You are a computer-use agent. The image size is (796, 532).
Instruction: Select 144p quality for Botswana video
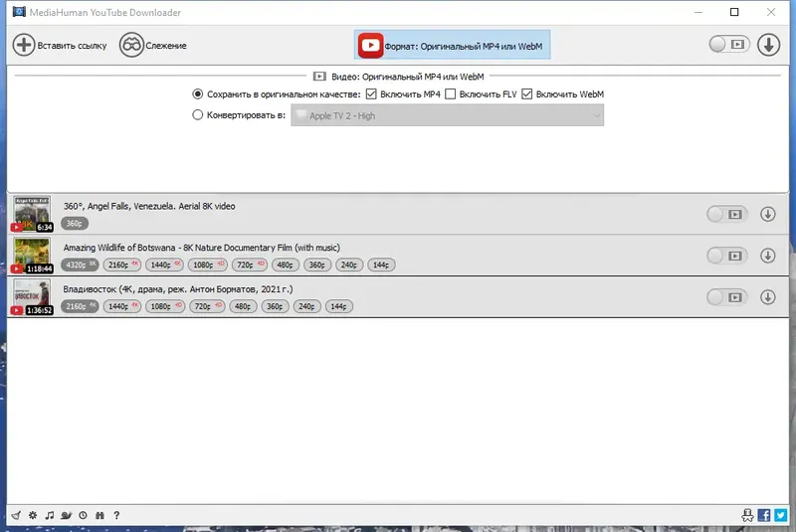[381, 265]
